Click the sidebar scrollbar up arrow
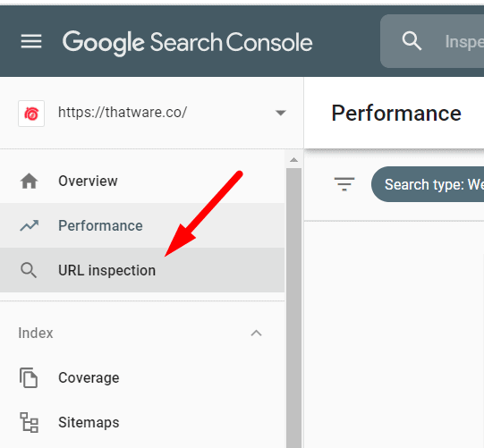 (293, 160)
